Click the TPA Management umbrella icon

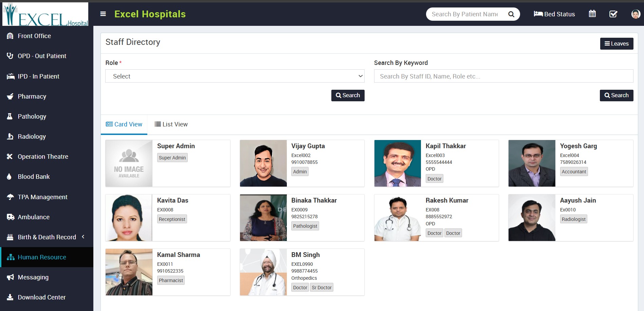click(x=11, y=197)
